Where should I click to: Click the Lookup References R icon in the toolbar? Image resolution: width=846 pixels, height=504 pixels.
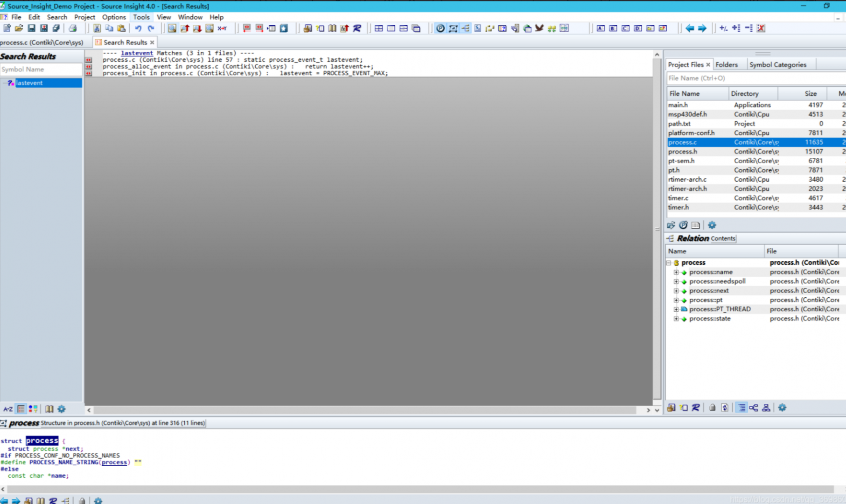point(357,28)
